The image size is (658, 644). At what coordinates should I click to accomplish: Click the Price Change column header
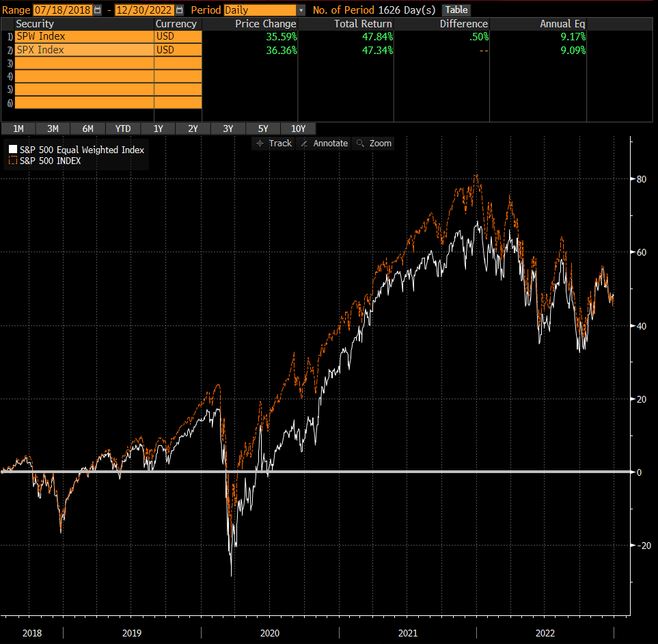266,24
